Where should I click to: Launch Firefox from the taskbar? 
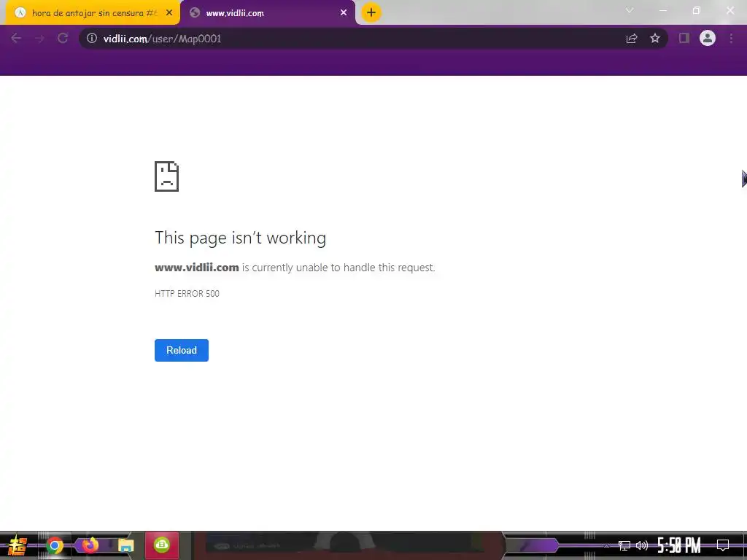(x=90, y=545)
